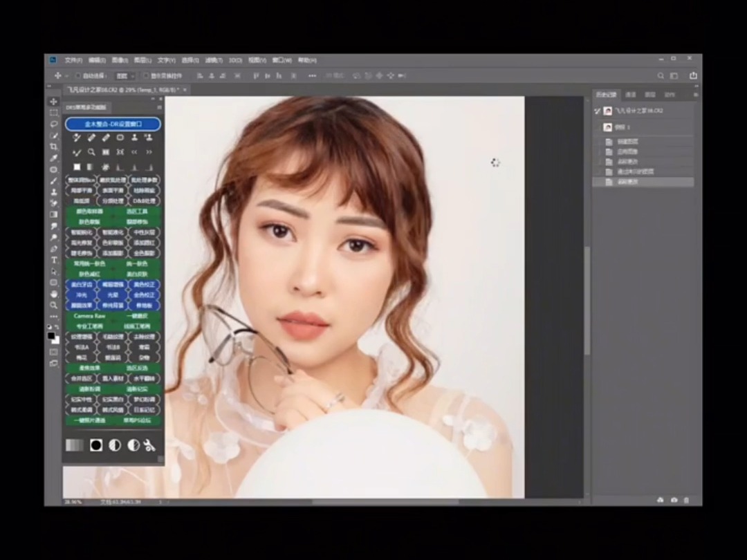Open the 编辑 (Edit) menu

tap(97, 60)
